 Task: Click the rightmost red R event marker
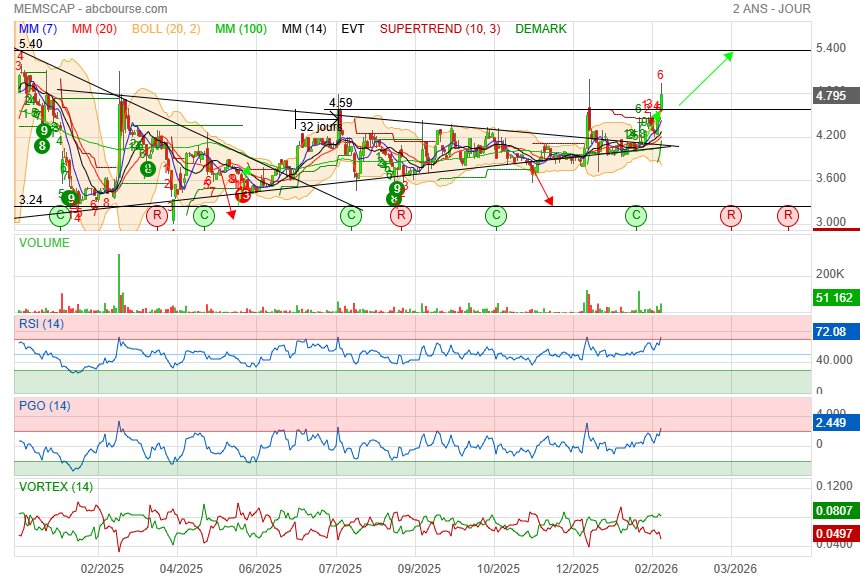click(788, 215)
